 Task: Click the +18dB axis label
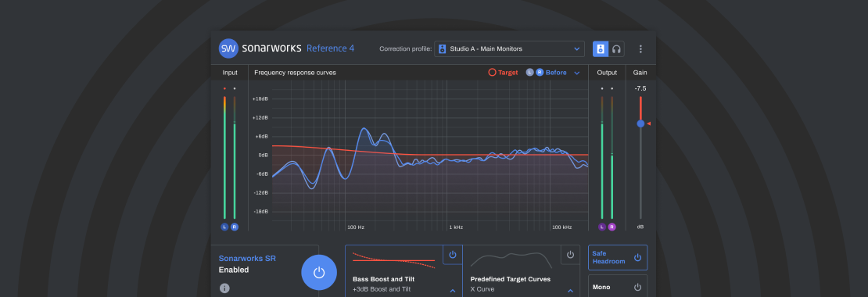pyautogui.click(x=260, y=98)
